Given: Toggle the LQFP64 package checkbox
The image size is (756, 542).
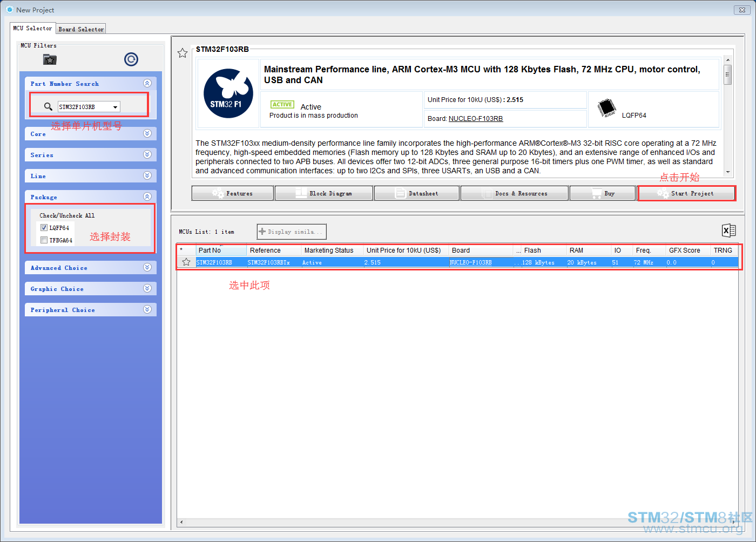Looking at the screenshot, I should [44, 228].
